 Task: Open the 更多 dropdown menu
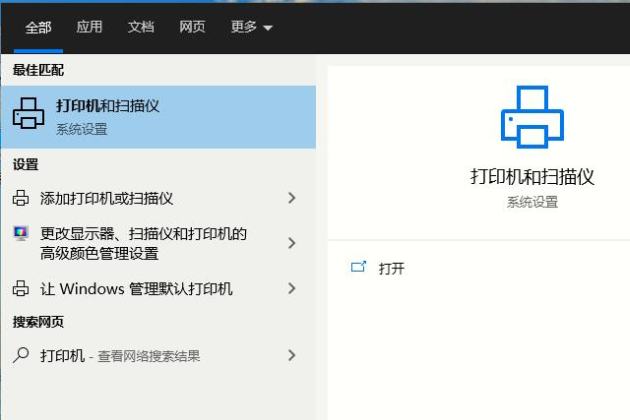click(x=252, y=27)
